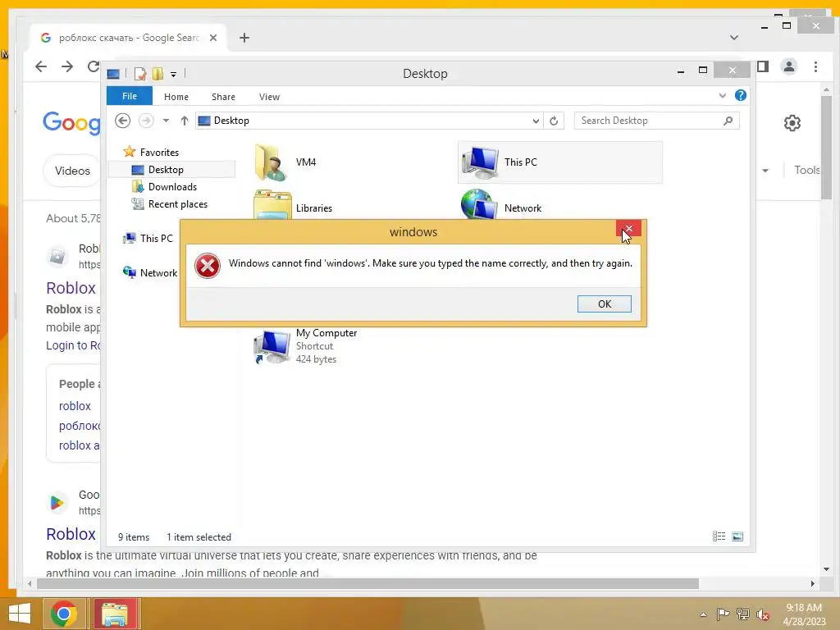Viewport: 840px width, 630px height.
Task: Select Desktop in navigation pane
Action: pyautogui.click(x=166, y=169)
